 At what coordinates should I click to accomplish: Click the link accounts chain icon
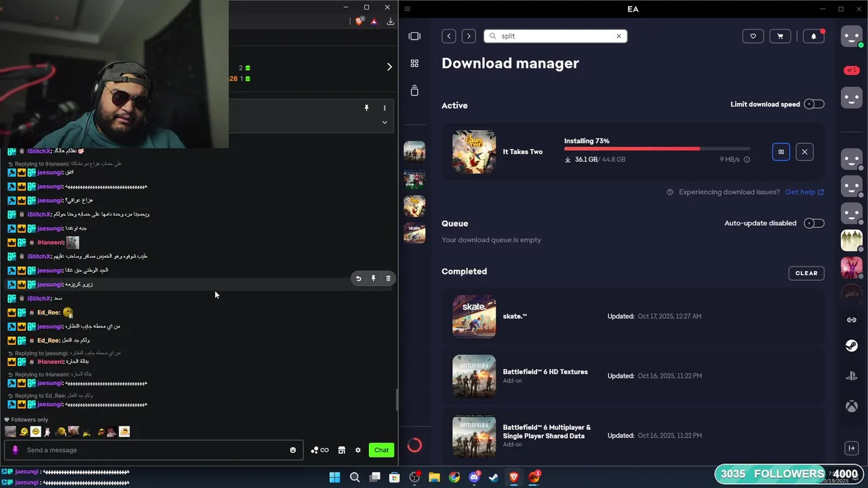point(852,320)
